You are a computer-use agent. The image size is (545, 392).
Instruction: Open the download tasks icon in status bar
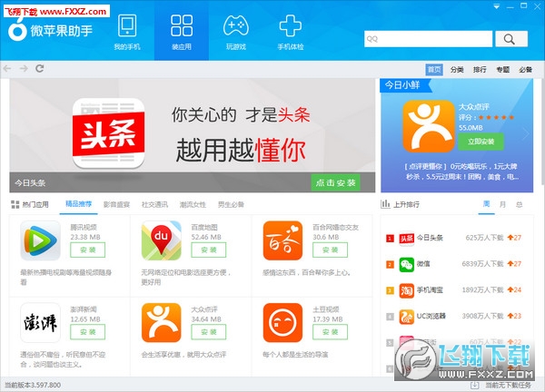tap(473, 386)
